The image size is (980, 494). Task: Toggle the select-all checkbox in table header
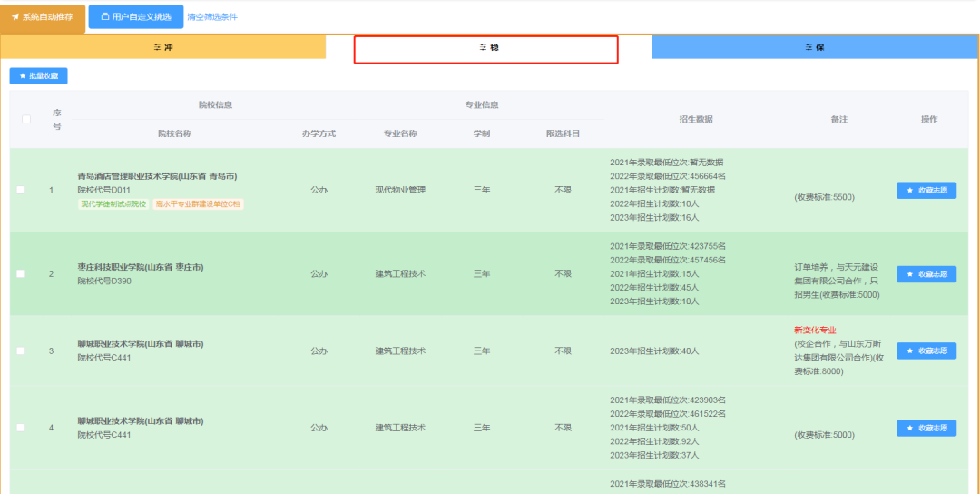(26, 119)
